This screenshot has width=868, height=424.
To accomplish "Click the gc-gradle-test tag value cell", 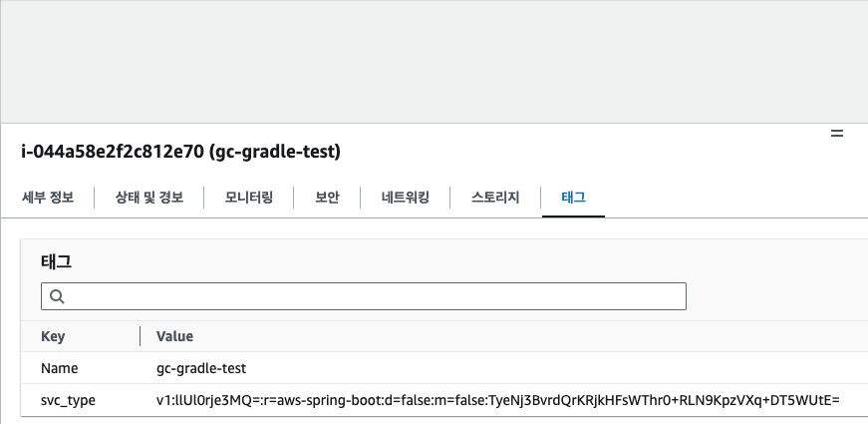I will tap(201, 368).
